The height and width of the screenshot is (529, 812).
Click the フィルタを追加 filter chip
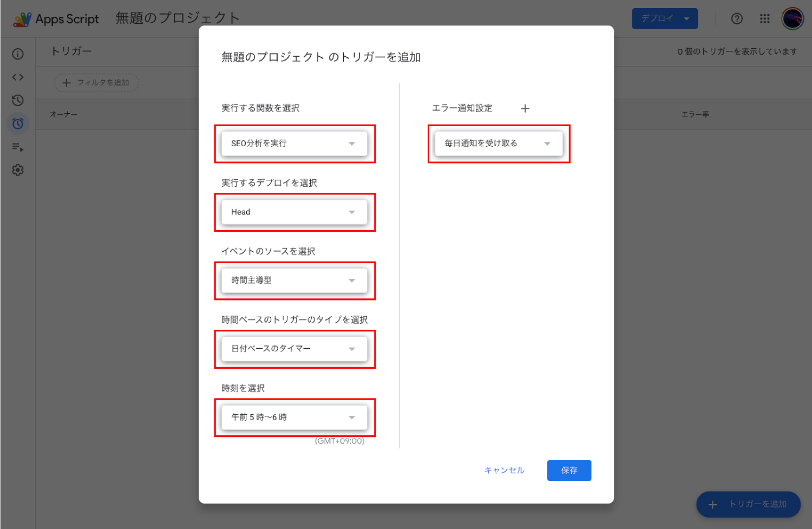coord(97,83)
